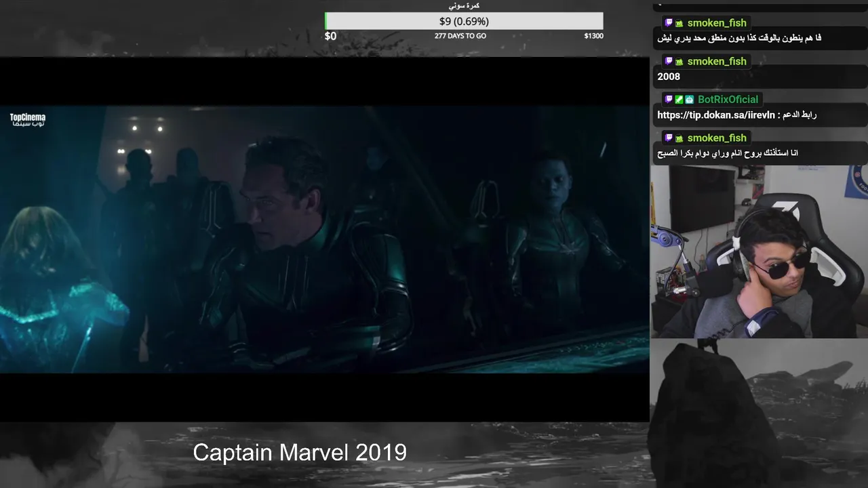The image size is (868, 488).
Task: Click the $1300 goal target label
Action: click(x=593, y=36)
